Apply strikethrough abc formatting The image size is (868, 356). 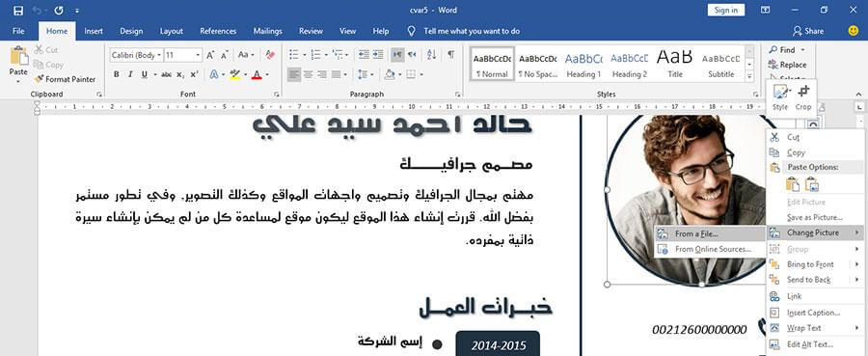click(167, 74)
